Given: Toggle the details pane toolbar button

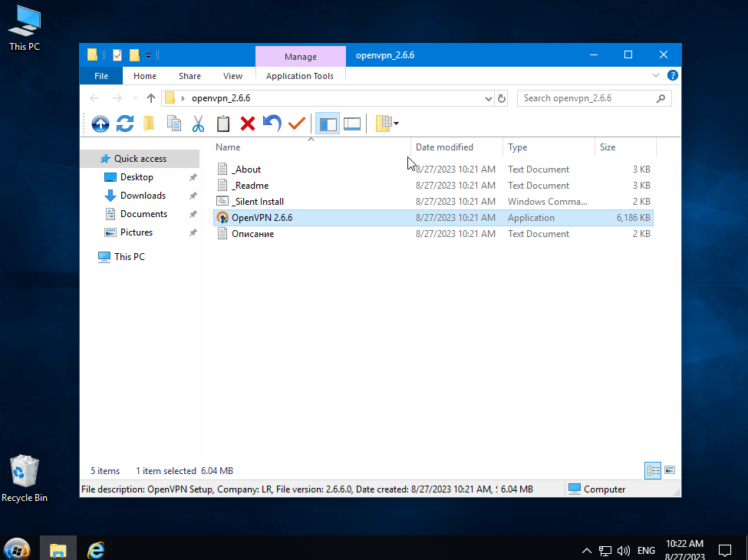Looking at the screenshot, I should (x=352, y=124).
